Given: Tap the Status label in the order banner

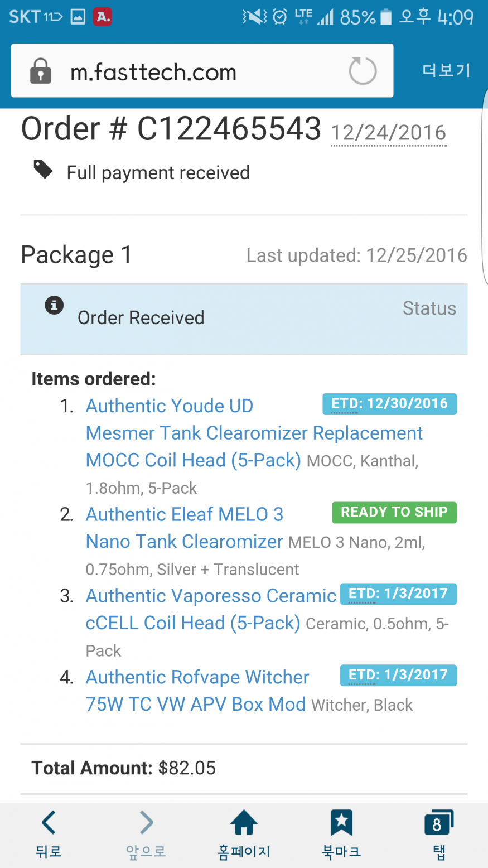Looking at the screenshot, I should pos(429,308).
